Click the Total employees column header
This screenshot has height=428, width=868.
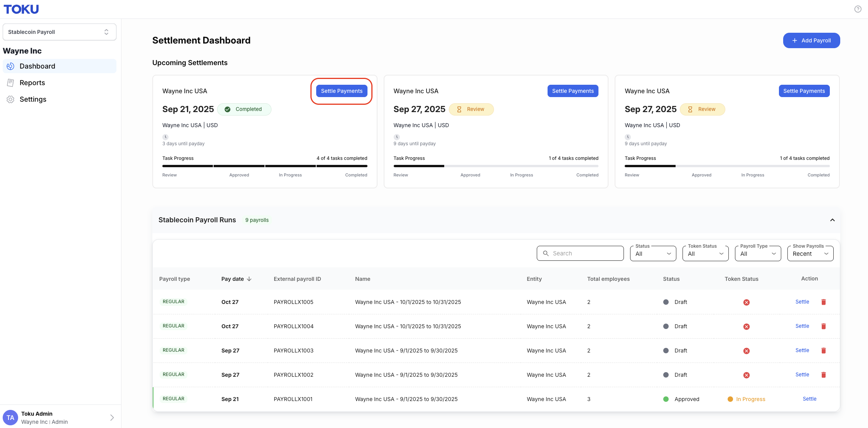coord(608,279)
